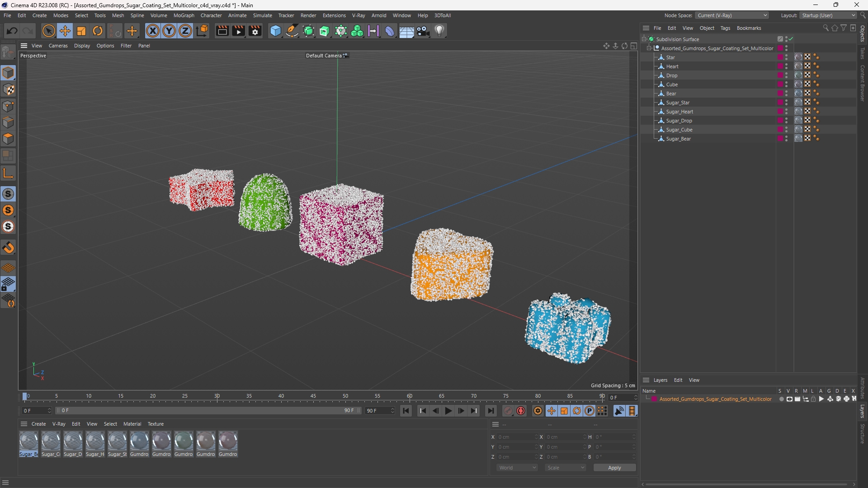Click the Camera object icon
Screen dimensions: 868x488
[423, 31]
